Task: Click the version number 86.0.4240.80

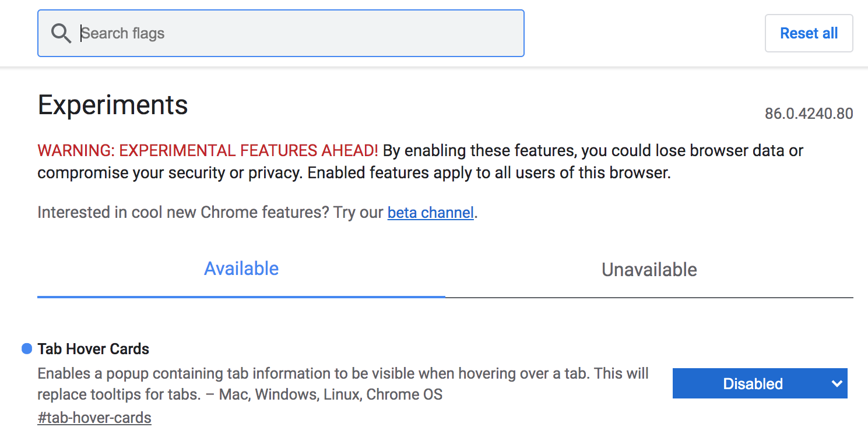Action: coord(809,114)
